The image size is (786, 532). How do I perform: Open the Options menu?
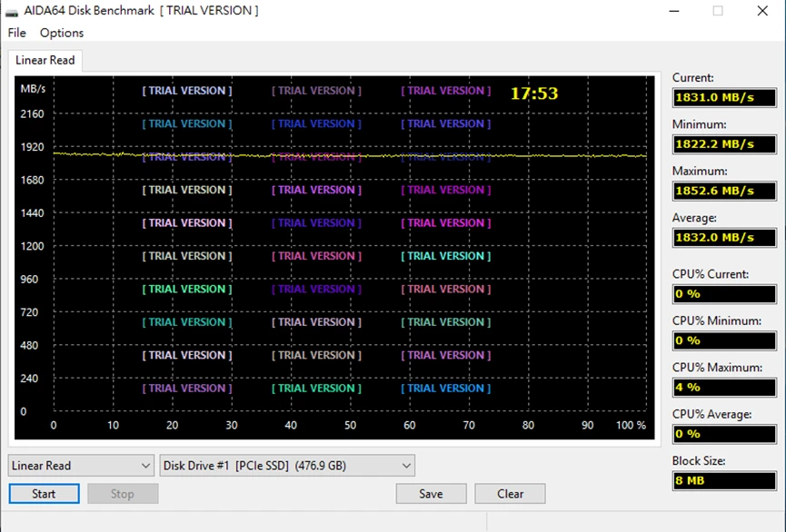(x=62, y=33)
